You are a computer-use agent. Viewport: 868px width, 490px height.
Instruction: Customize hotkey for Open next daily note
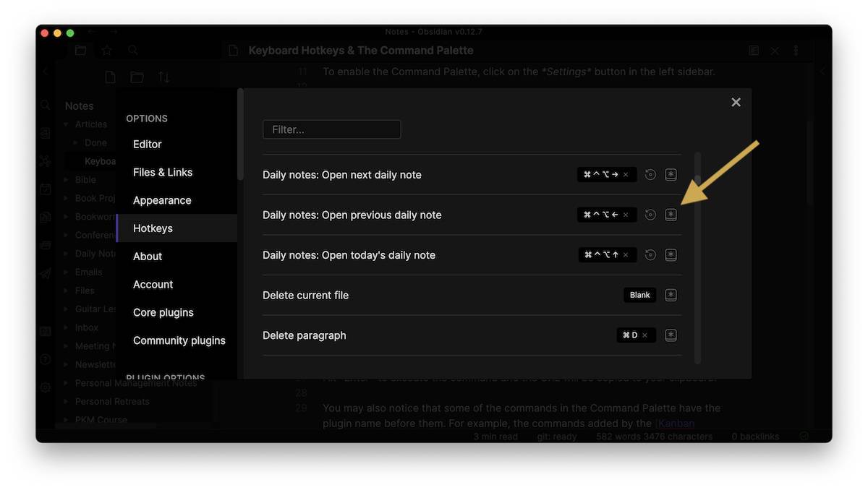pos(671,174)
